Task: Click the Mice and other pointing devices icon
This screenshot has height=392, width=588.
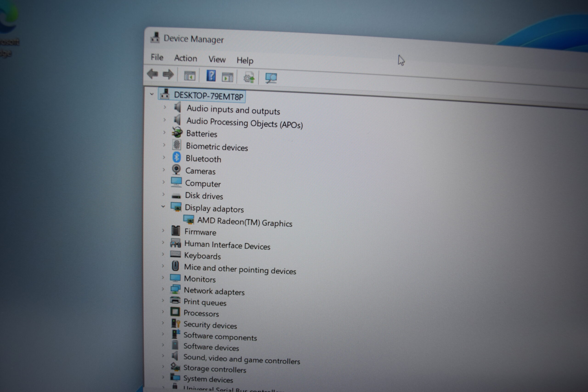Action: tap(175, 266)
